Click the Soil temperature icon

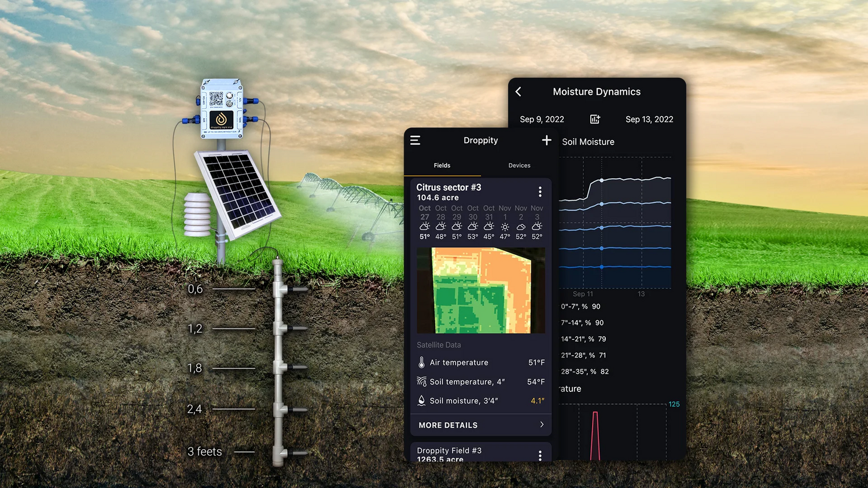point(421,382)
